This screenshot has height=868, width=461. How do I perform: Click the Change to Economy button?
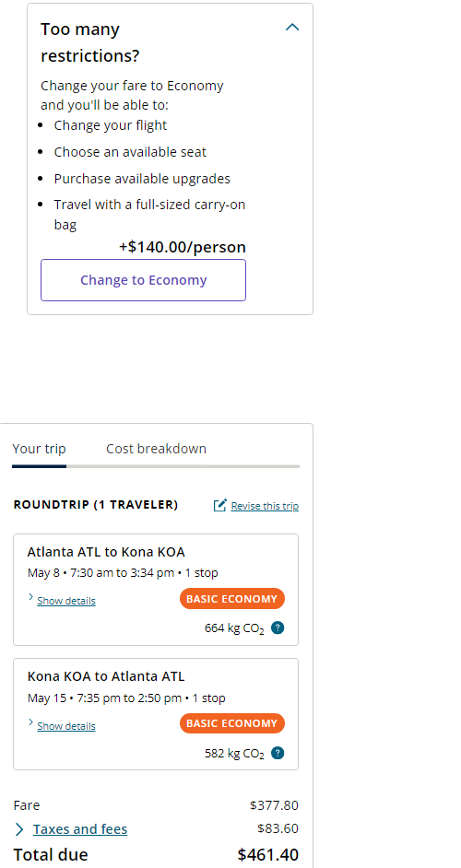point(143,280)
